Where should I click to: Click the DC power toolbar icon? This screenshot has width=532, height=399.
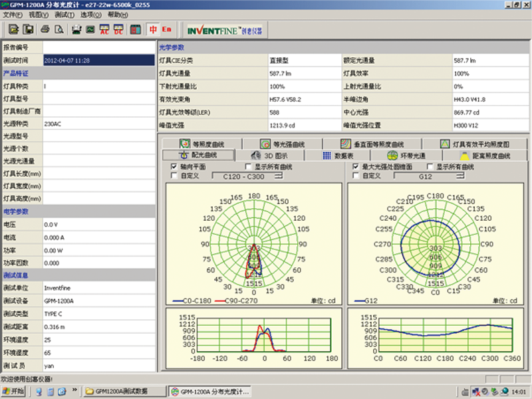click(x=118, y=30)
